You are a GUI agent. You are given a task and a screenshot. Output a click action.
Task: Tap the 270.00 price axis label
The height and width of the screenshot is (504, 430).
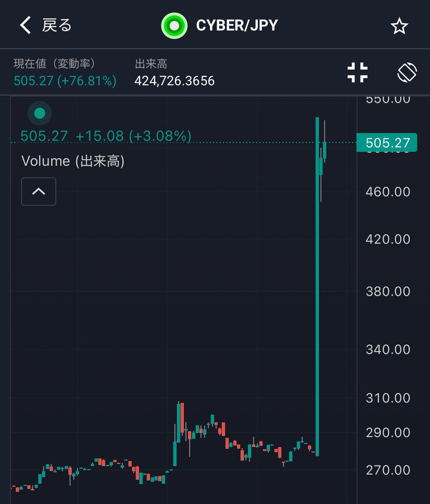[x=388, y=470]
